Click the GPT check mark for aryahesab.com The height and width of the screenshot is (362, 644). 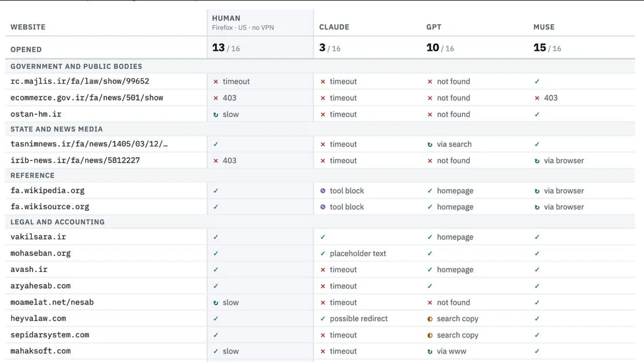430,286
